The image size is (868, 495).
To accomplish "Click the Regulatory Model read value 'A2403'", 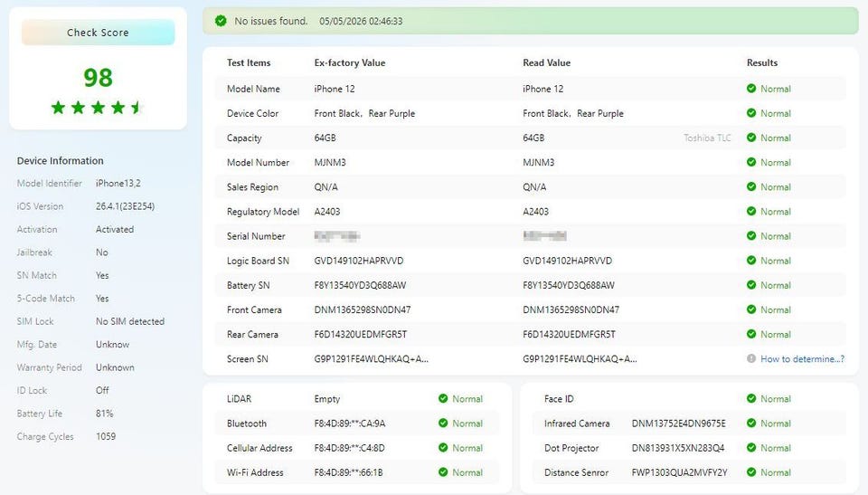I will (536, 211).
